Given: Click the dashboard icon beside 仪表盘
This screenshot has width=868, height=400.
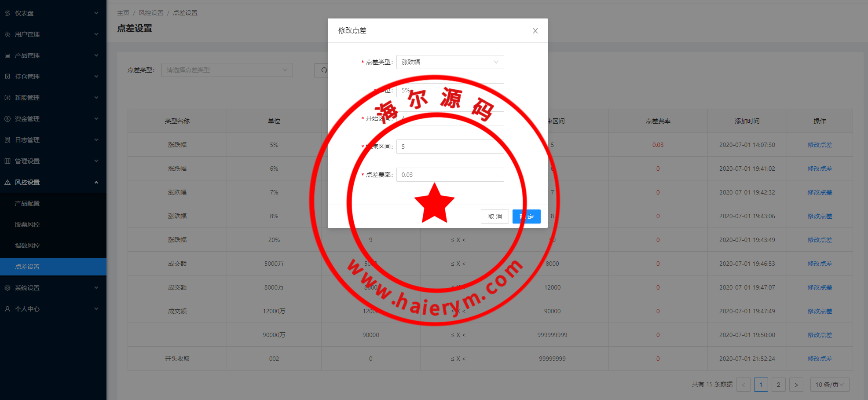Looking at the screenshot, I should pos(7,13).
